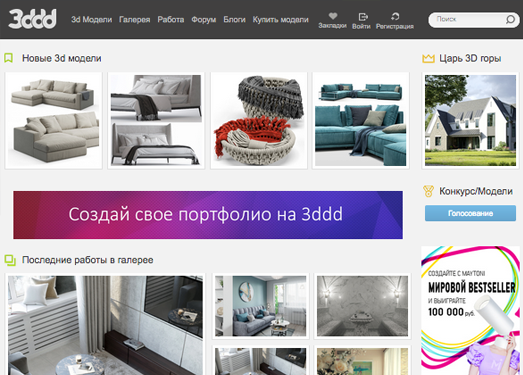Screen dimensions: 523x375
Task: Click the Создай свое портфолио banner
Action: (208, 215)
